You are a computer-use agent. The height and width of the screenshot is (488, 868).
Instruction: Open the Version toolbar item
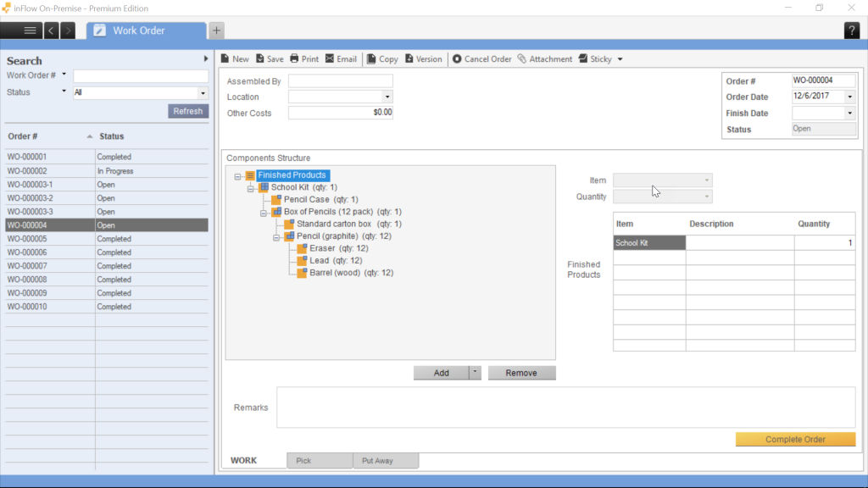tap(424, 59)
